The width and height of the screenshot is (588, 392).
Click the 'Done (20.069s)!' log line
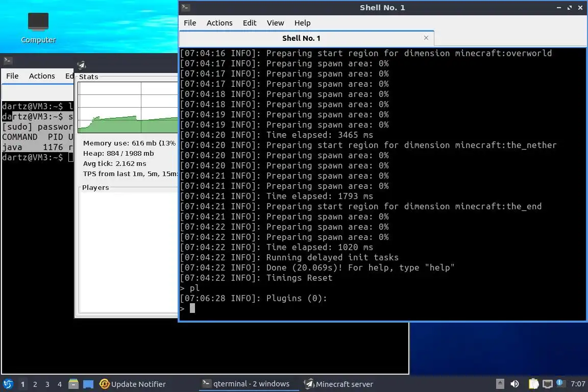[317, 268]
